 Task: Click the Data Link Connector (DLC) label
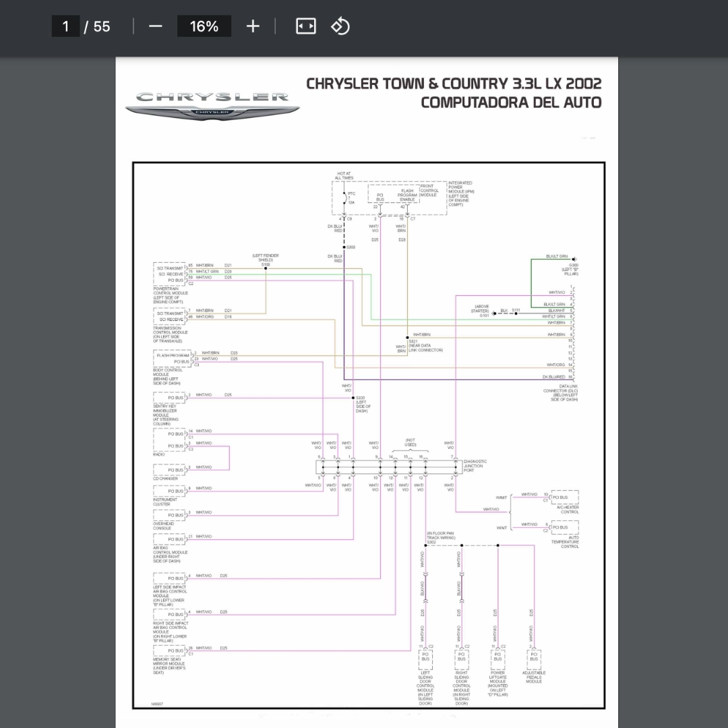[x=560, y=393]
